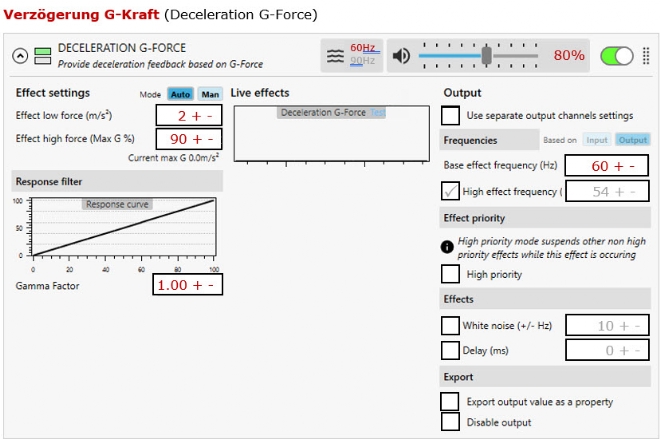
Task: Mute the effect via speaker icon
Action: tap(401, 55)
